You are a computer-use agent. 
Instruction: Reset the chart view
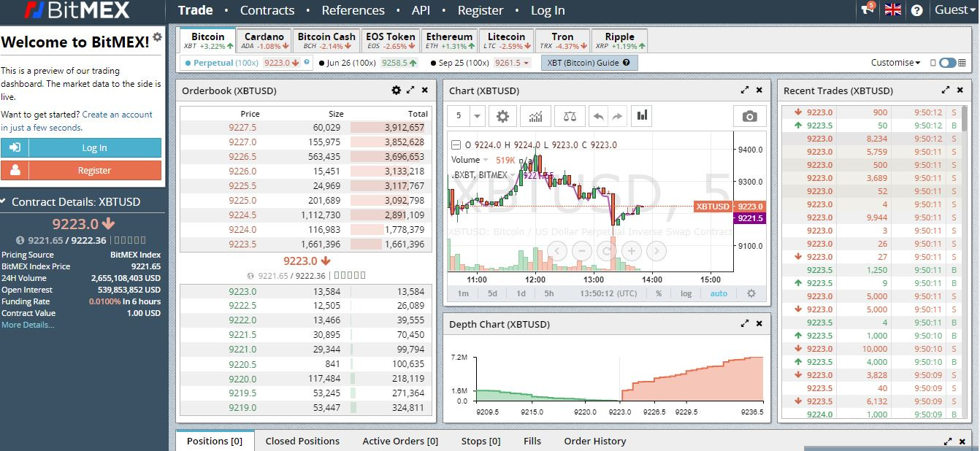coord(606,251)
